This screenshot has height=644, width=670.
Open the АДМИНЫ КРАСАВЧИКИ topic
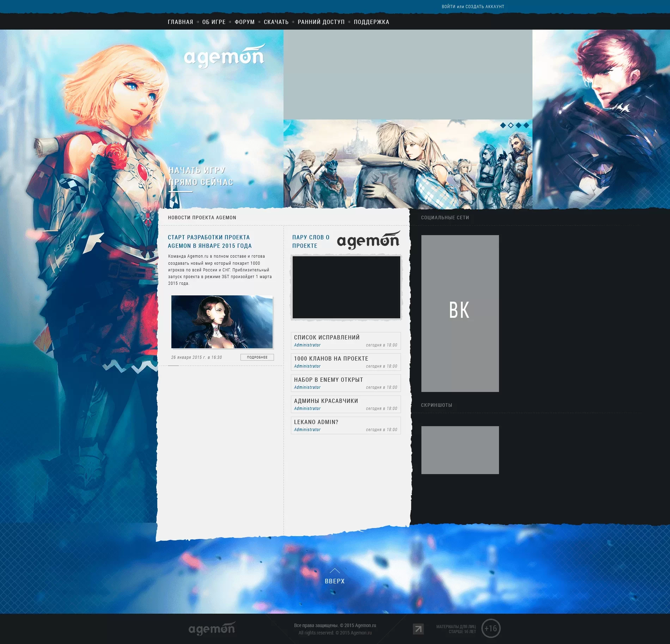(326, 401)
